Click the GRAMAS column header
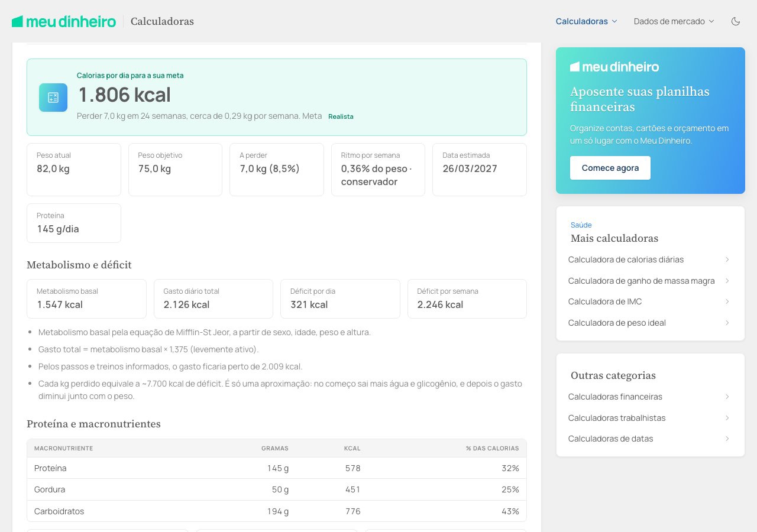Viewport: 757px width, 532px height. click(275, 448)
